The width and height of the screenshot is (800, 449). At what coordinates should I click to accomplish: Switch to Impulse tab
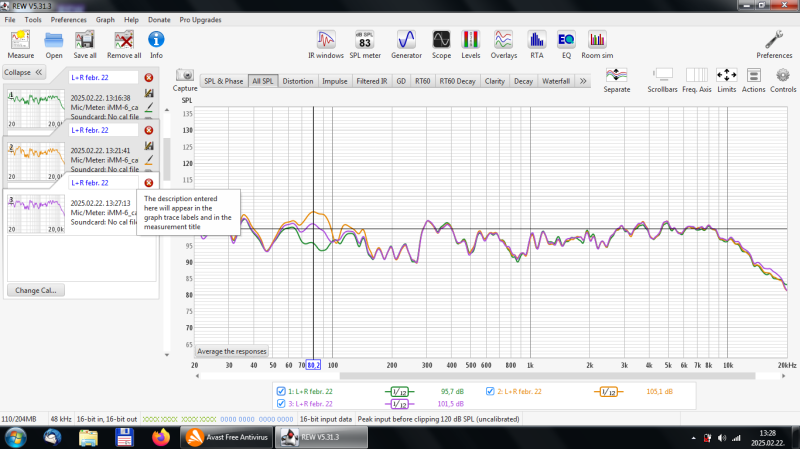335,81
